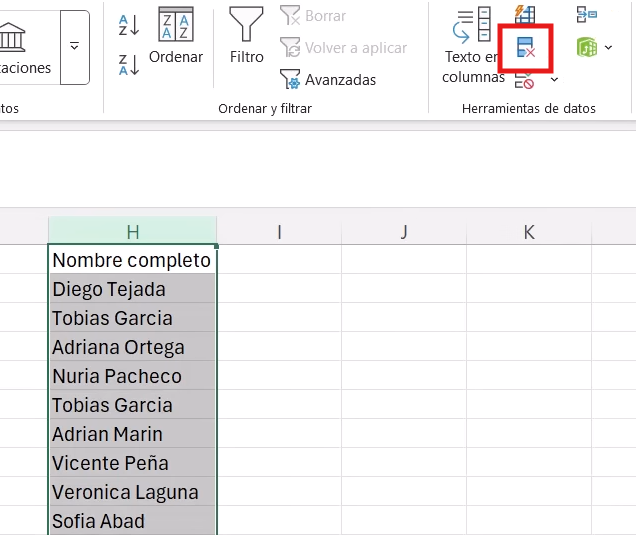Click the Borrar filter button
Screen dimensions: 636x535
click(313, 16)
